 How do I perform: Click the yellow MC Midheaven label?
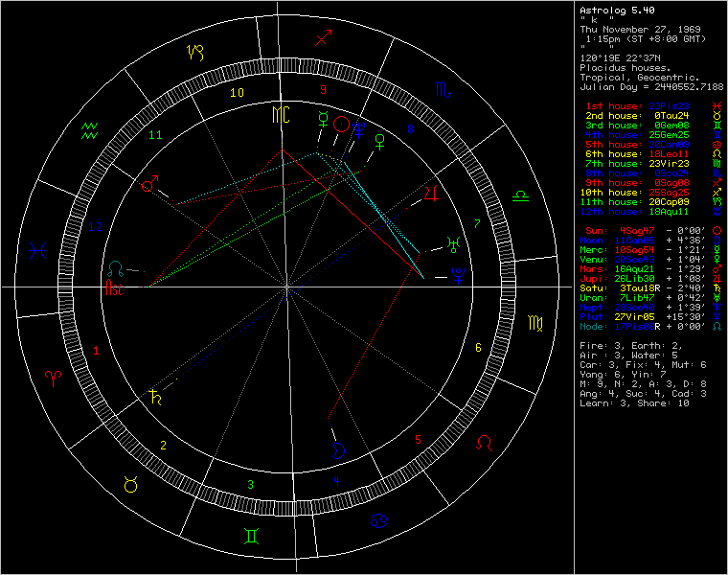(280, 115)
